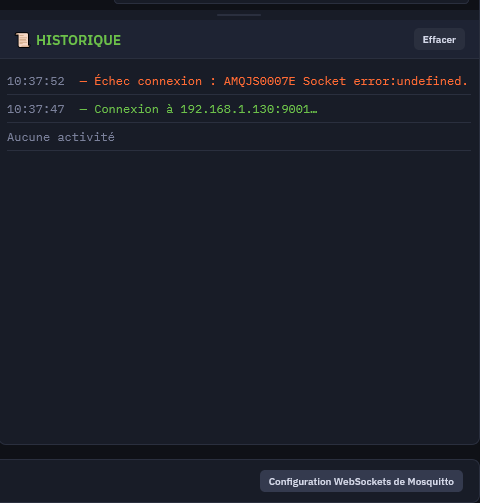This screenshot has width=480, height=503.
Task: Click the word Connexion in the green line
Action: [x=126, y=109]
